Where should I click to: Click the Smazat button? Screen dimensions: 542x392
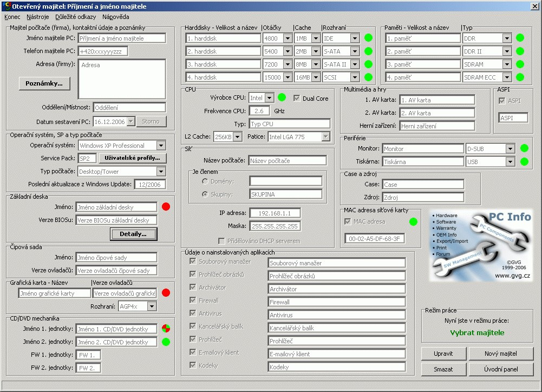point(443,369)
